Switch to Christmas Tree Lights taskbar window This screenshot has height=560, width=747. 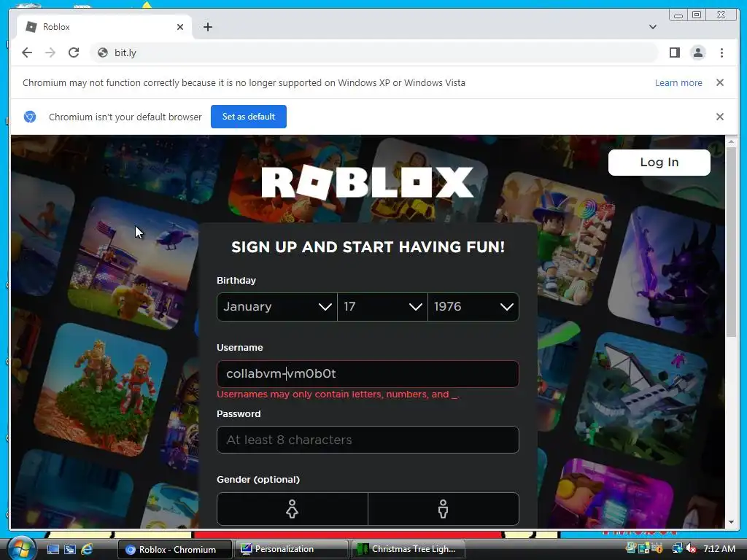[409, 549]
